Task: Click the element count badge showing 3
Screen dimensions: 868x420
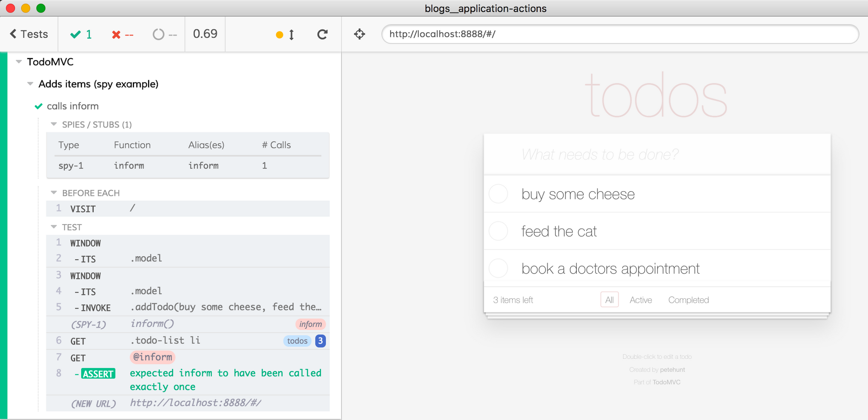Action: pyautogui.click(x=320, y=341)
